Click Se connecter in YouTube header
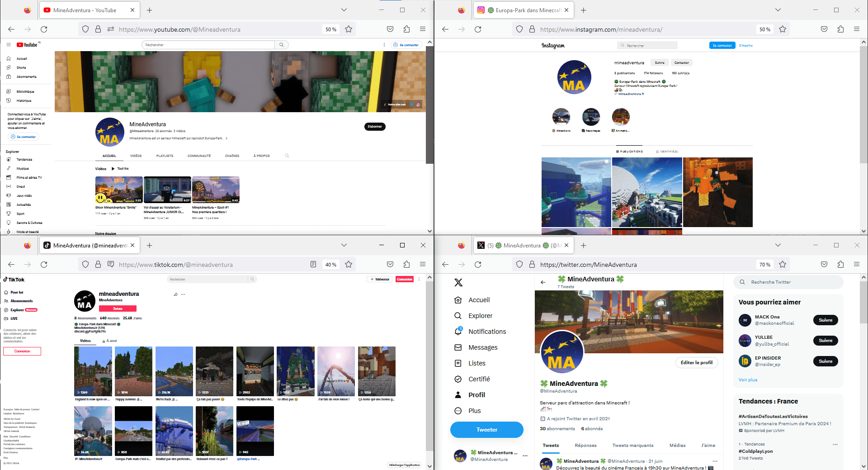The width and height of the screenshot is (868, 470). pos(406,45)
